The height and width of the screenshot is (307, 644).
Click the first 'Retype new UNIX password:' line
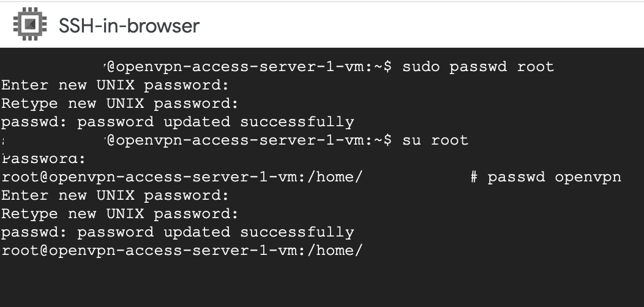[x=119, y=104]
